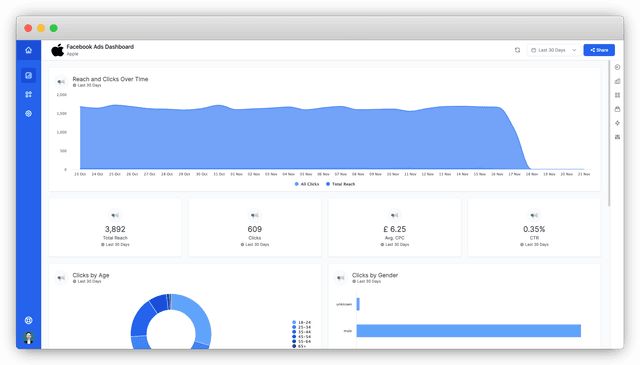640x365 pixels.
Task: Open the clock history icon in right rail
Action: [617, 67]
